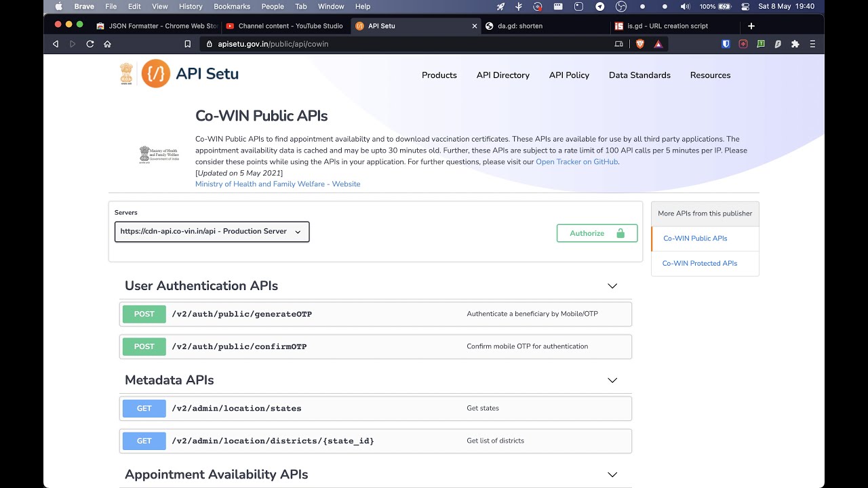The height and width of the screenshot is (488, 868).
Task: Click the Authorize button
Action: coord(597,233)
